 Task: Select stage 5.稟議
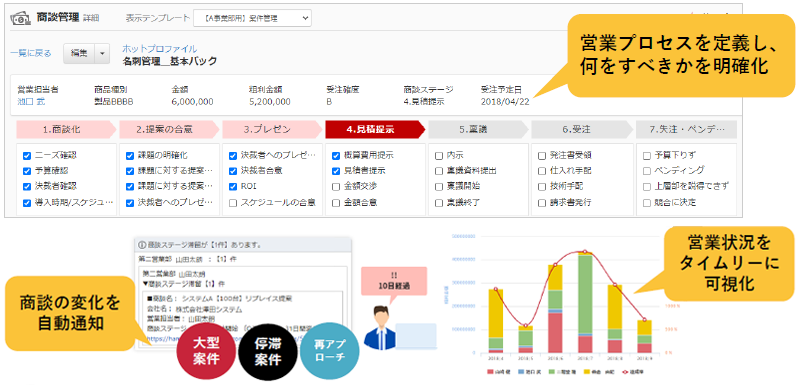pos(478,129)
